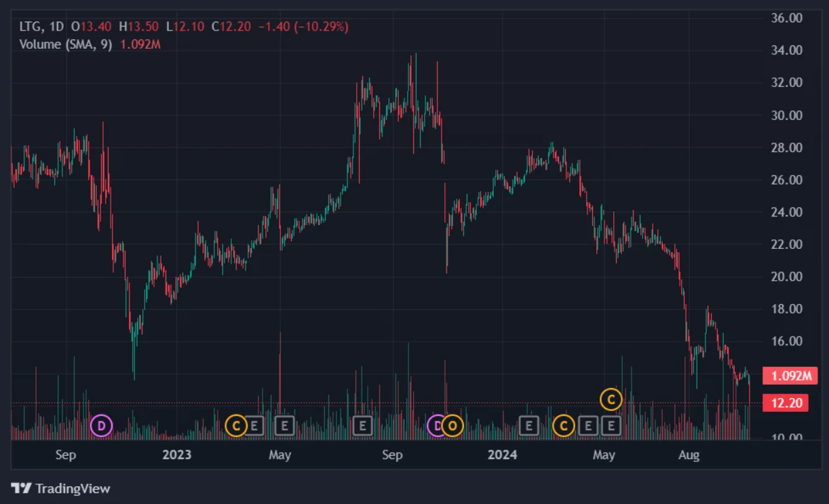The image size is (829, 504).
Task: Select the E earnings marker right of second C marker
Action: pos(588,426)
